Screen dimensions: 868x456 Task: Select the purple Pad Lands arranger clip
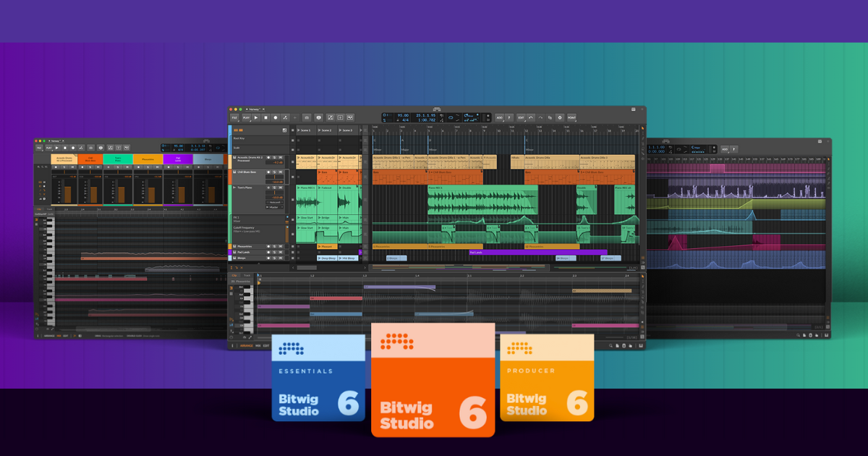538,252
